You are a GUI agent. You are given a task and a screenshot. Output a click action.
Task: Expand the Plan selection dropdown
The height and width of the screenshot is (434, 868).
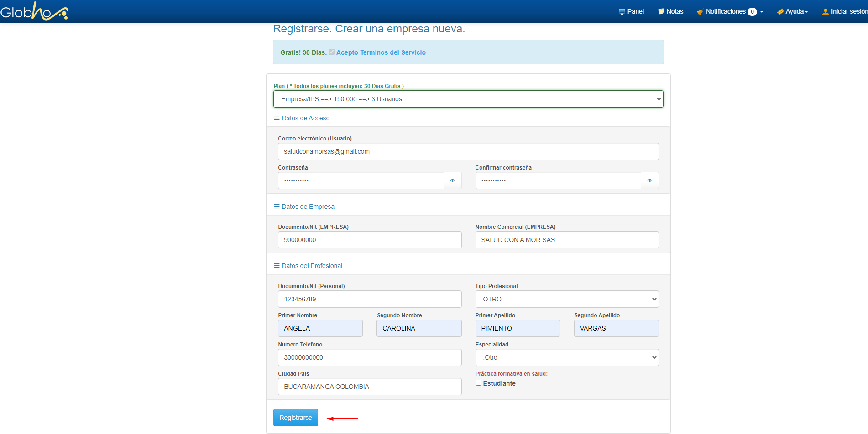pyautogui.click(x=468, y=99)
